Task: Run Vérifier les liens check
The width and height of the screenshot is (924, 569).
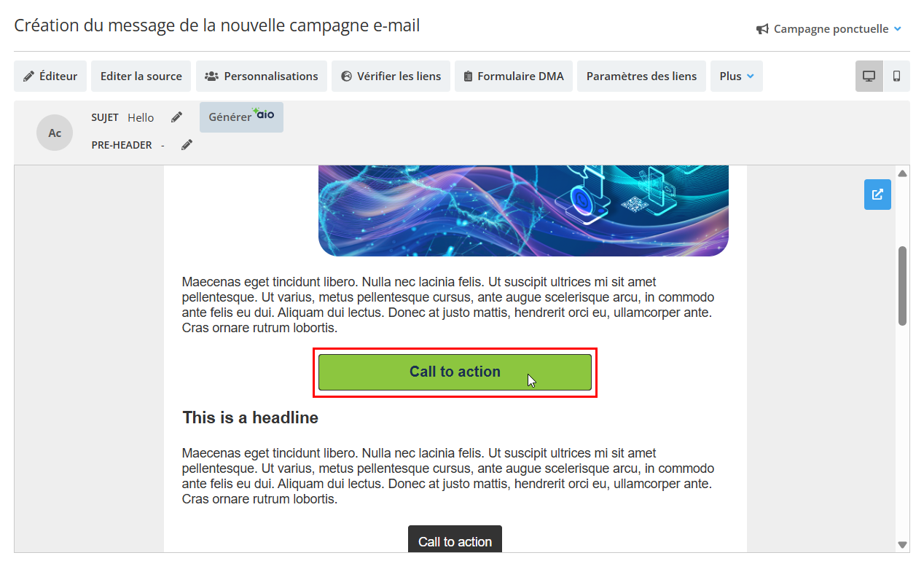Action: click(x=391, y=76)
